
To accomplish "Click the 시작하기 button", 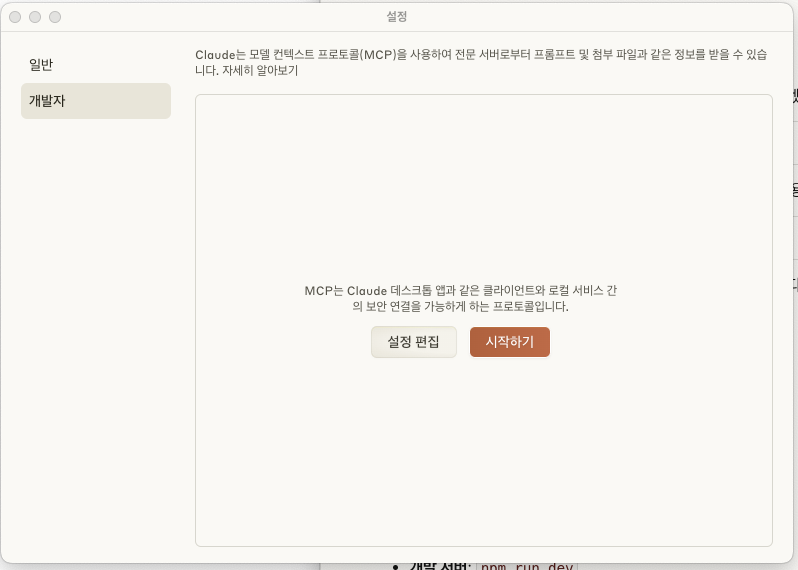I will pos(509,342).
